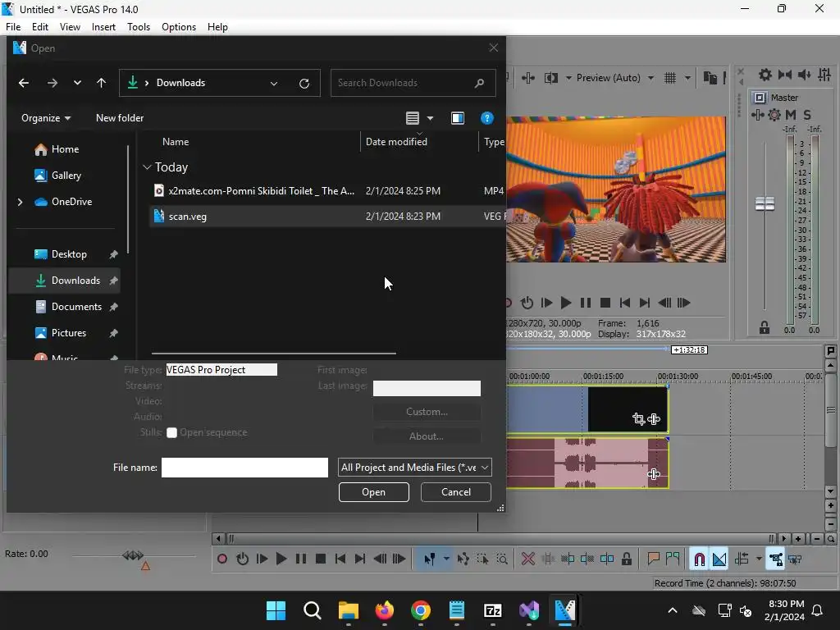Screen dimensions: 840x630
Task: Open the View menu
Action: [70, 27]
